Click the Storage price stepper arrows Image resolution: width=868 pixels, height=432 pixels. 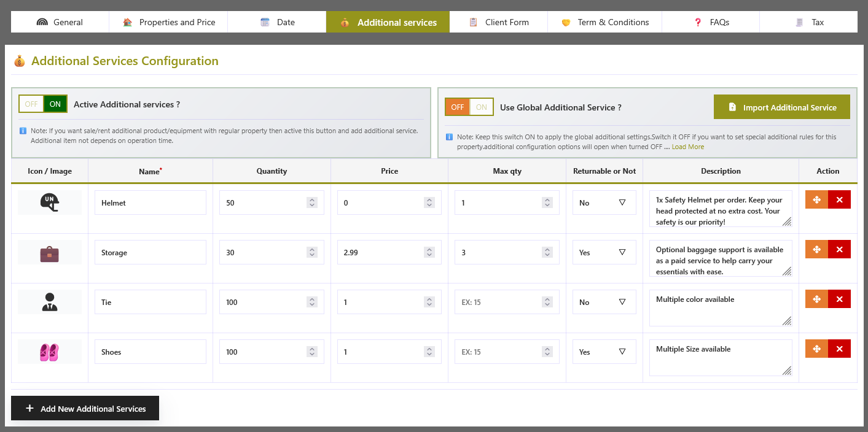(x=429, y=252)
